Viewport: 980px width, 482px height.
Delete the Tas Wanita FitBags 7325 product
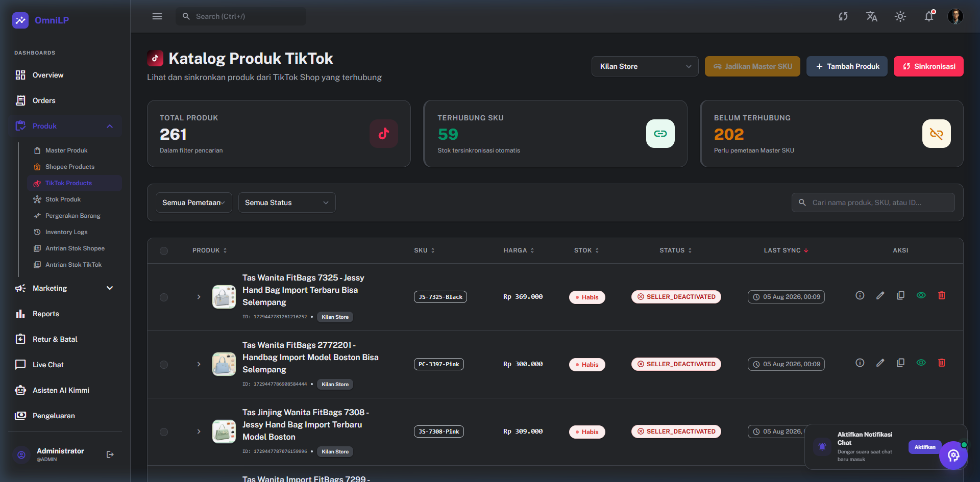coord(942,295)
